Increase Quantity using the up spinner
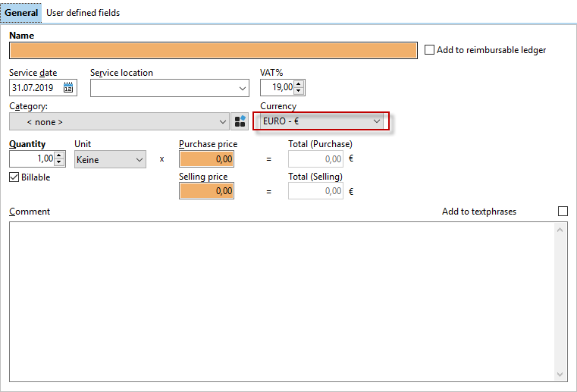Screen dimensions: 577x392 click(x=60, y=155)
